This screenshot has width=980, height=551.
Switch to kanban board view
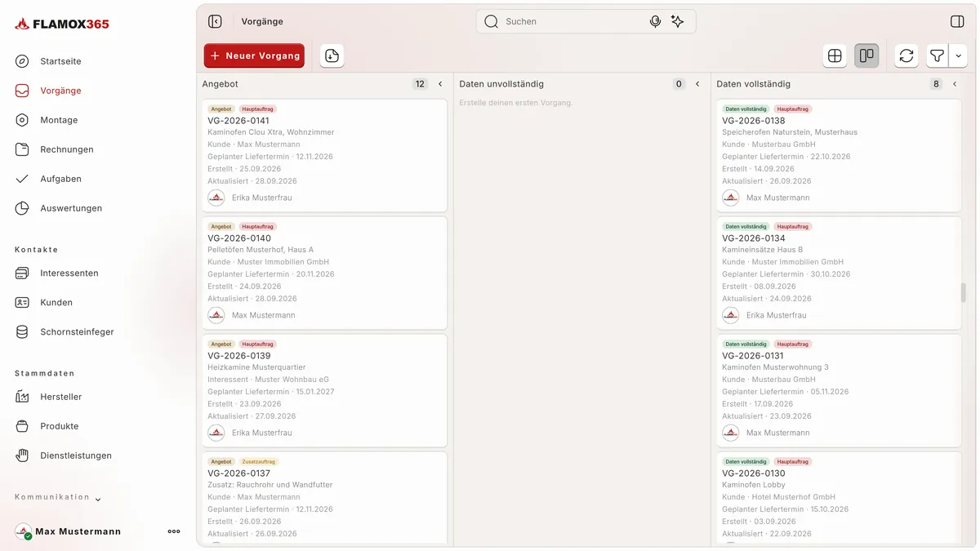coord(866,56)
